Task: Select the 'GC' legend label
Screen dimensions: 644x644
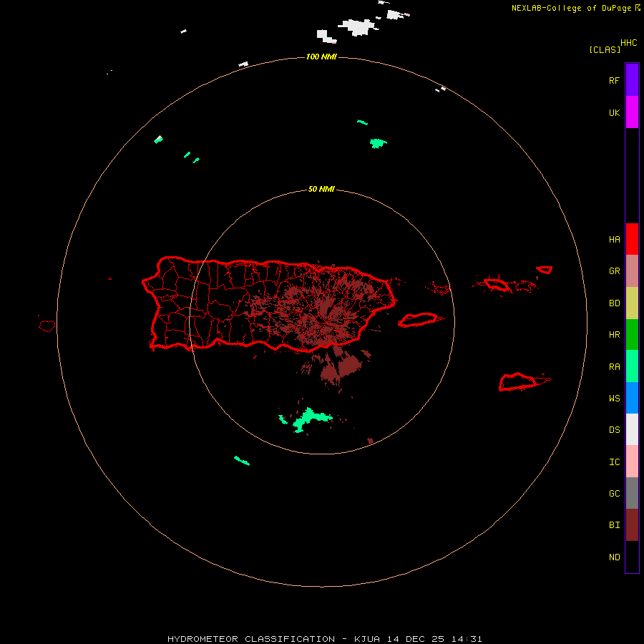Action: click(x=614, y=494)
